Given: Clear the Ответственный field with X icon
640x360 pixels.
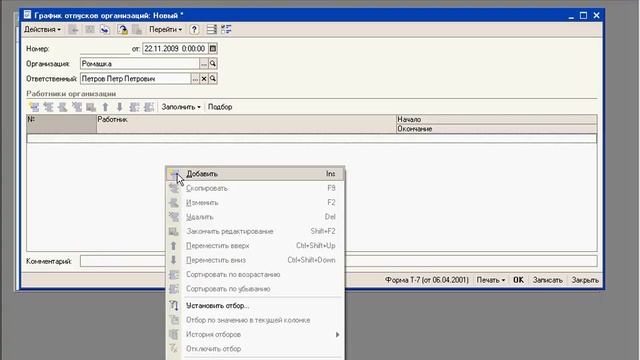Looking at the screenshot, I should [x=204, y=79].
